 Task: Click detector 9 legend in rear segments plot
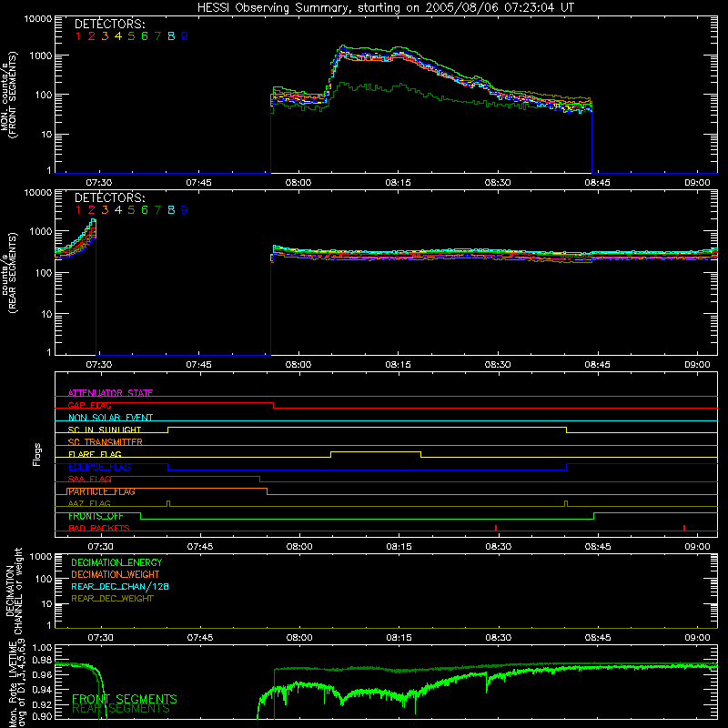(185, 210)
